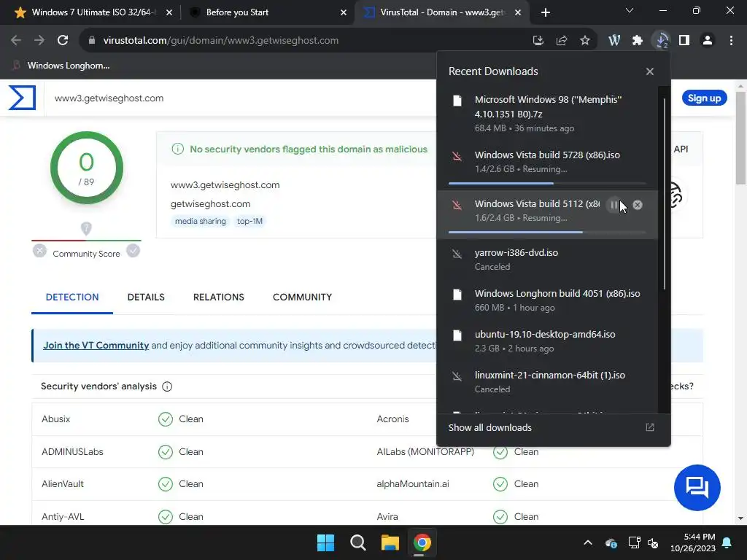Click the media sharing tag

coord(200,221)
